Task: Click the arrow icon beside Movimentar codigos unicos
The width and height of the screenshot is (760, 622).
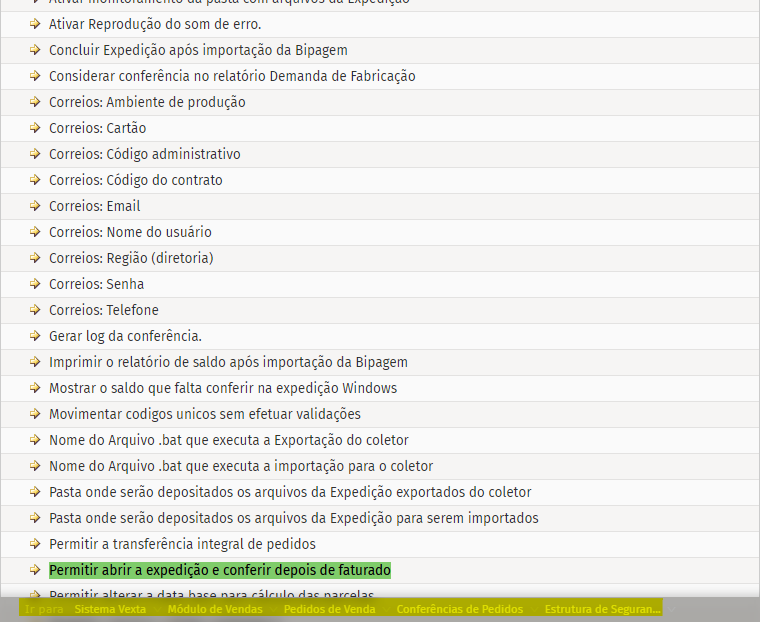Action: coord(36,414)
